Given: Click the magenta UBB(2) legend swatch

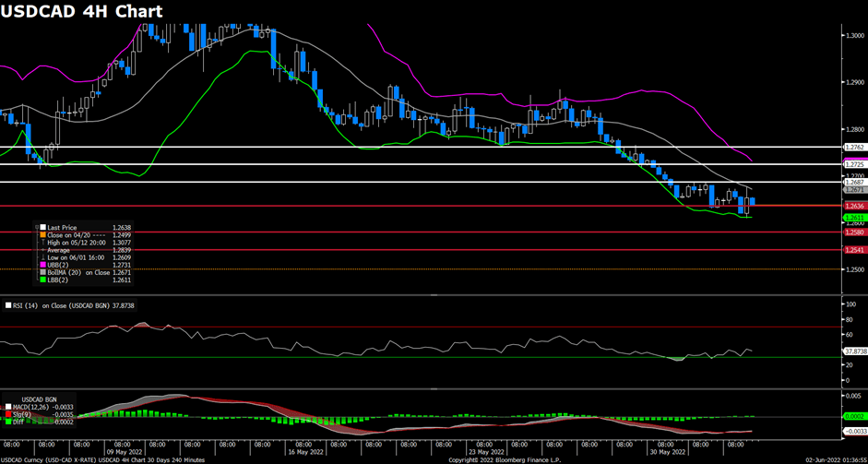Looking at the screenshot, I should [x=43, y=265].
